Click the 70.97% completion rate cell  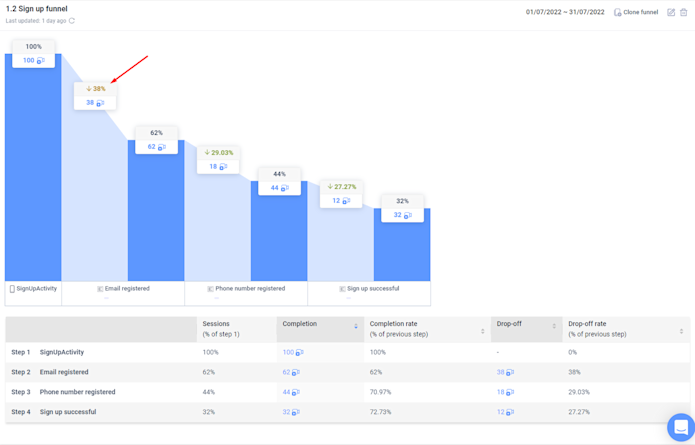tap(380, 392)
